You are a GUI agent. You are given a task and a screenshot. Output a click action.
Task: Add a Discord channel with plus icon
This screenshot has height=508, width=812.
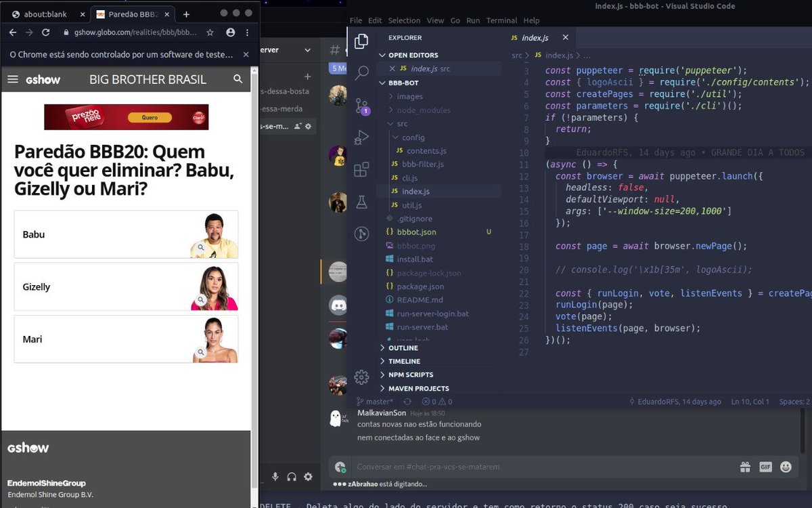tap(307, 77)
